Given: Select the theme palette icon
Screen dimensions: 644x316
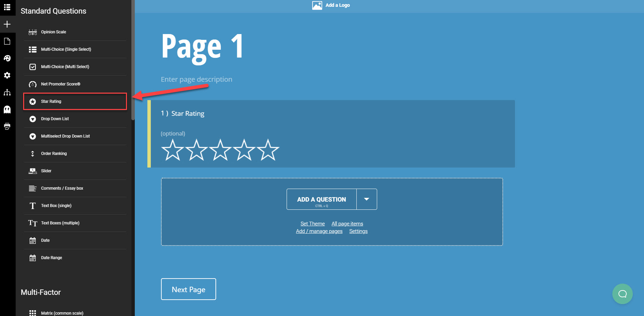Looking at the screenshot, I should pyautogui.click(x=7, y=58).
